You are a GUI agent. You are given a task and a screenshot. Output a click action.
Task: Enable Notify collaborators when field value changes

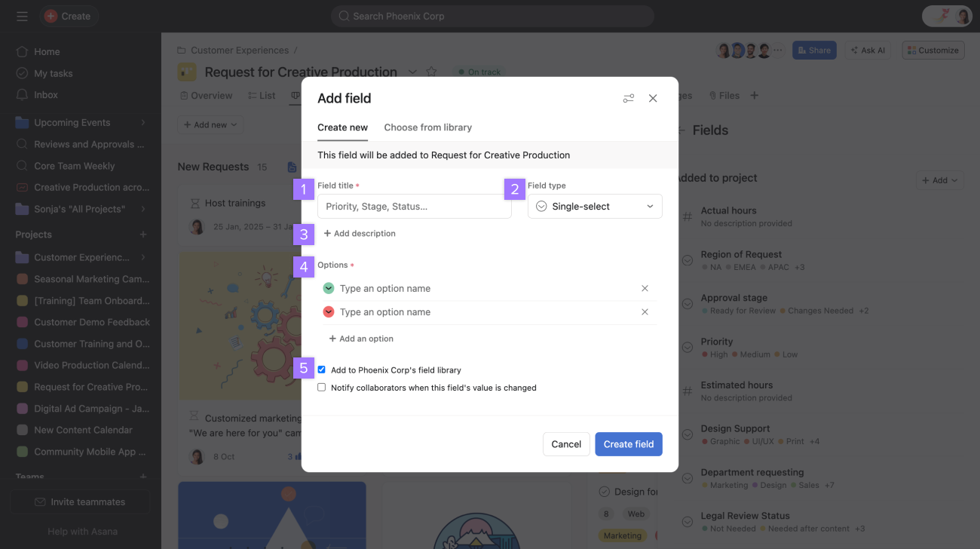[x=321, y=387]
